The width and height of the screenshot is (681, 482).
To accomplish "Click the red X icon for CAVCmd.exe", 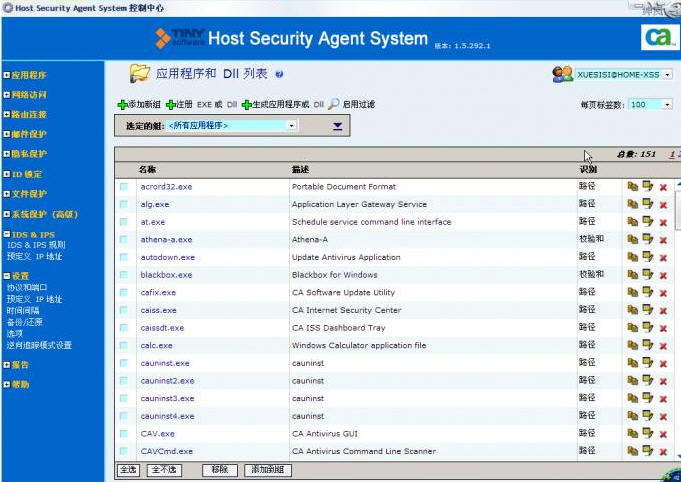I will tap(663, 452).
